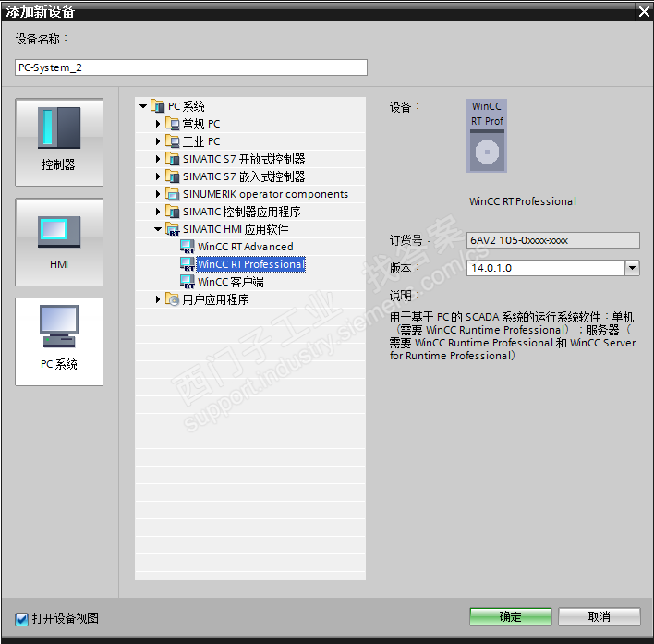Select the PC 系统 category button

[59, 342]
